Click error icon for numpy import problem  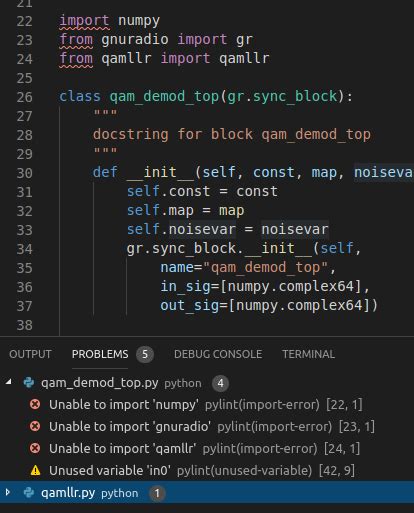pos(35,404)
